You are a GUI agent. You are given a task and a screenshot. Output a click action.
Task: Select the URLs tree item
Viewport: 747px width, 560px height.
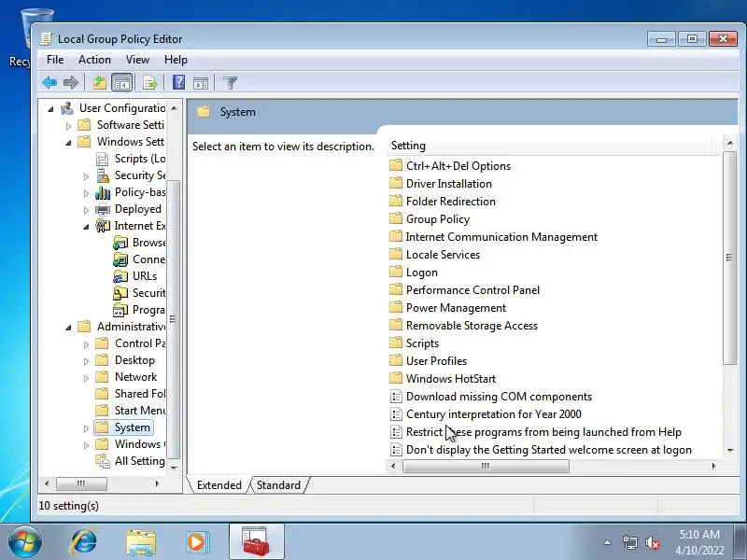[135, 276]
